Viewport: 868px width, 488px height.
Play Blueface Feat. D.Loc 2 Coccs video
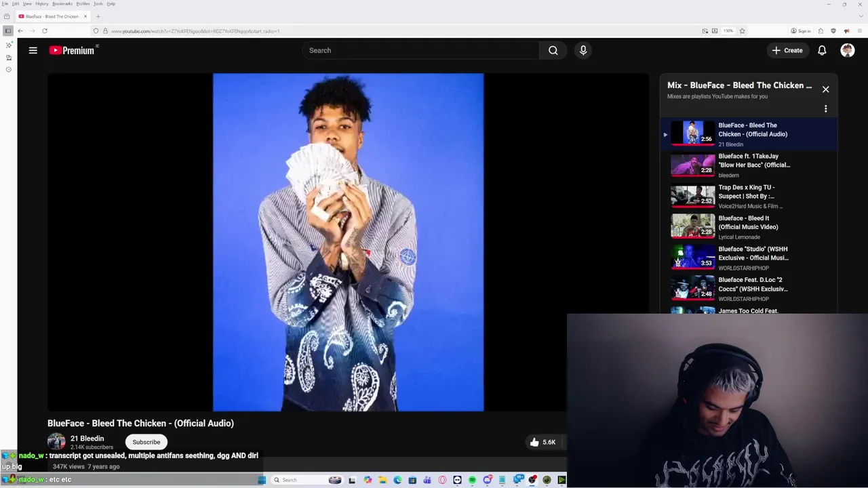point(749,289)
